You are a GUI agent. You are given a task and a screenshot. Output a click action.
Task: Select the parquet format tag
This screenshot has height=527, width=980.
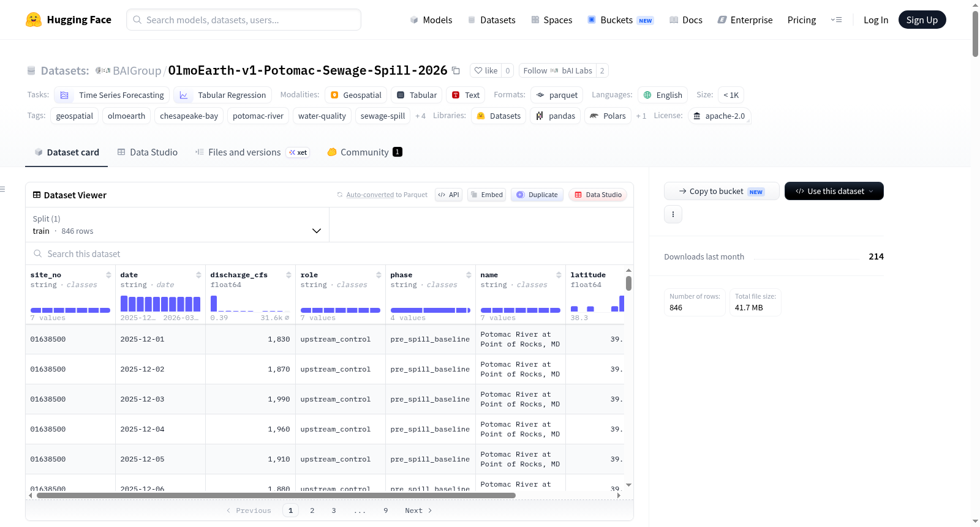click(x=557, y=95)
